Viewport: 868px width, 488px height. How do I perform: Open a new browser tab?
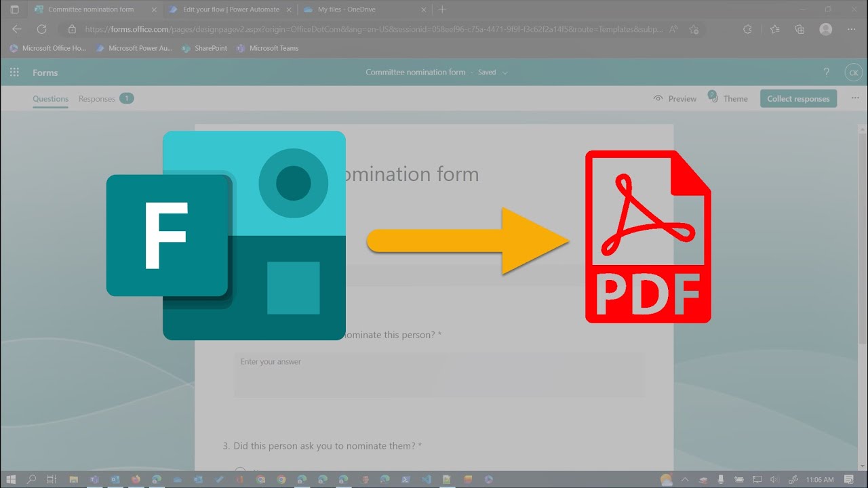coord(442,9)
